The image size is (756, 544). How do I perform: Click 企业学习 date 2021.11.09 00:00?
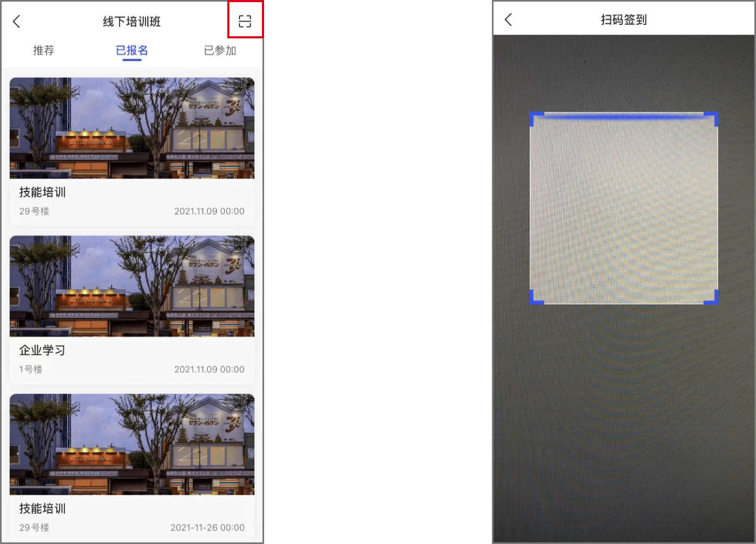(x=209, y=369)
